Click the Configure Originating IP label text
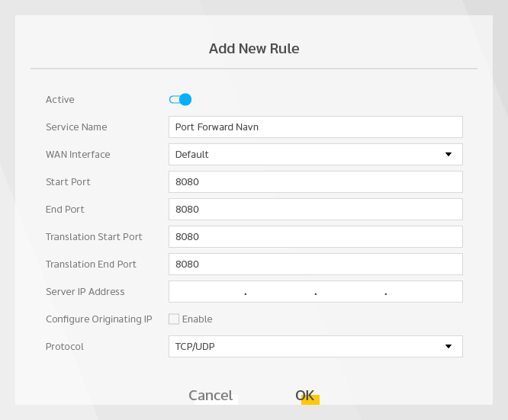 point(99,319)
